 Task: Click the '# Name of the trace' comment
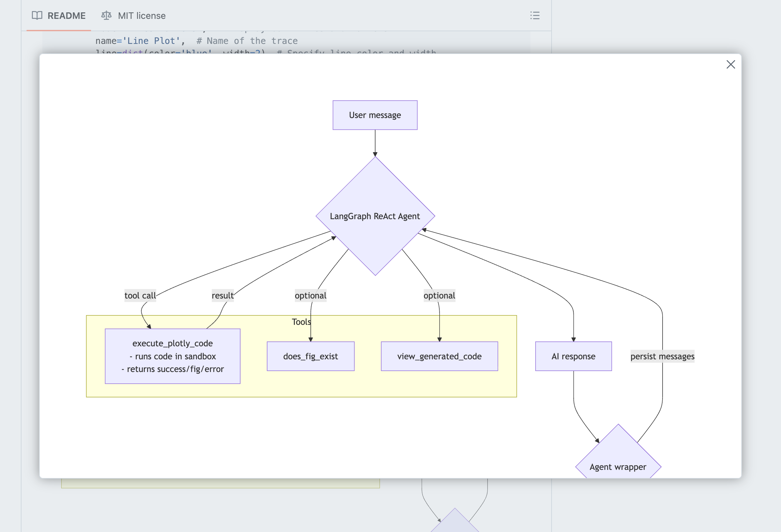tap(247, 41)
